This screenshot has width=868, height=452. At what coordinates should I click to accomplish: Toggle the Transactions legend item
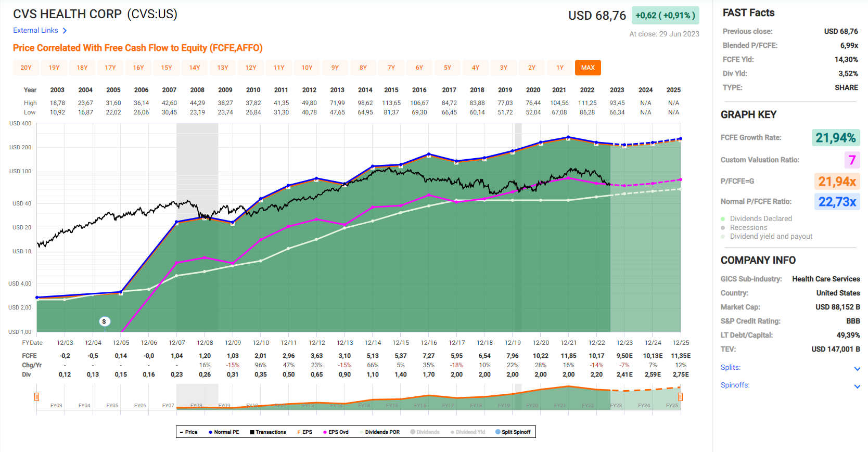click(x=268, y=432)
